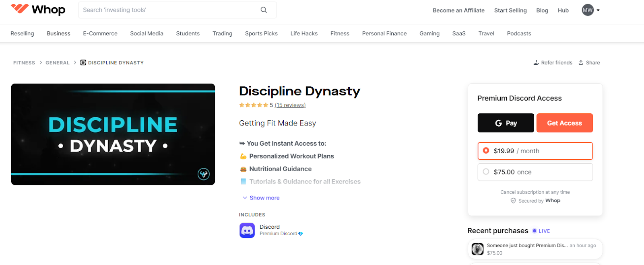Focus the search 'investing tools' field
Viewport: 644px width, 265px height.
tap(165, 10)
